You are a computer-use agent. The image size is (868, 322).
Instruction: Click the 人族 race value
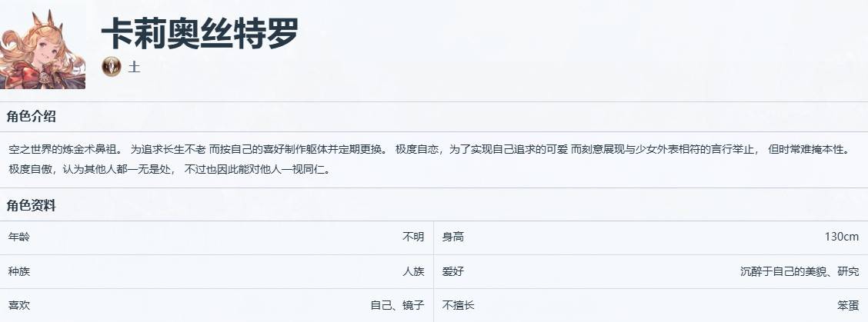tap(413, 271)
